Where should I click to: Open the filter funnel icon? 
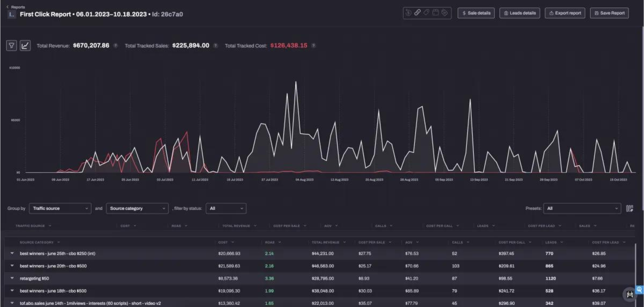pyautogui.click(x=11, y=46)
